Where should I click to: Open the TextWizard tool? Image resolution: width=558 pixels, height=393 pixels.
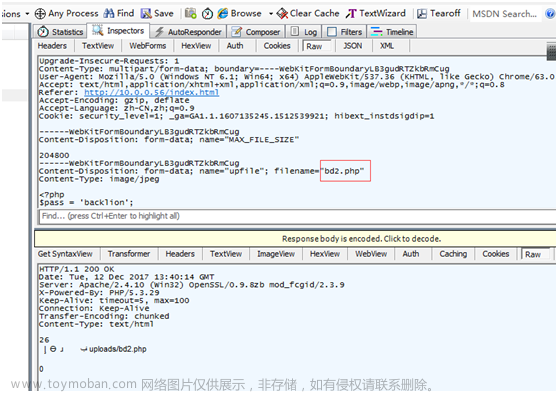(375, 14)
